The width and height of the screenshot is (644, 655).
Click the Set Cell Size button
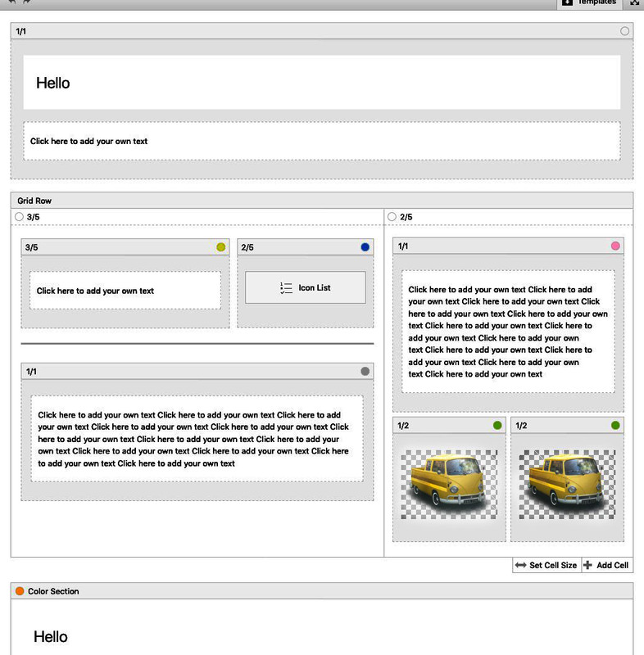(x=546, y=565)
